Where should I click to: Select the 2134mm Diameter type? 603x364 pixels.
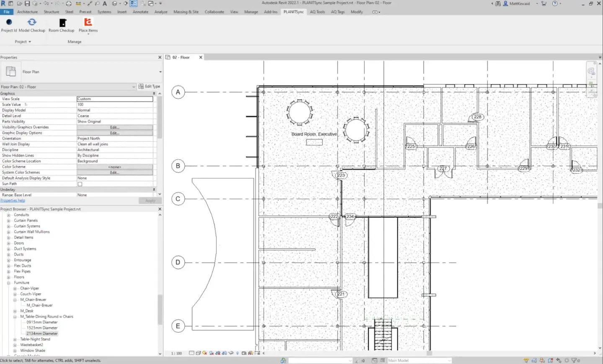(42, 333)
